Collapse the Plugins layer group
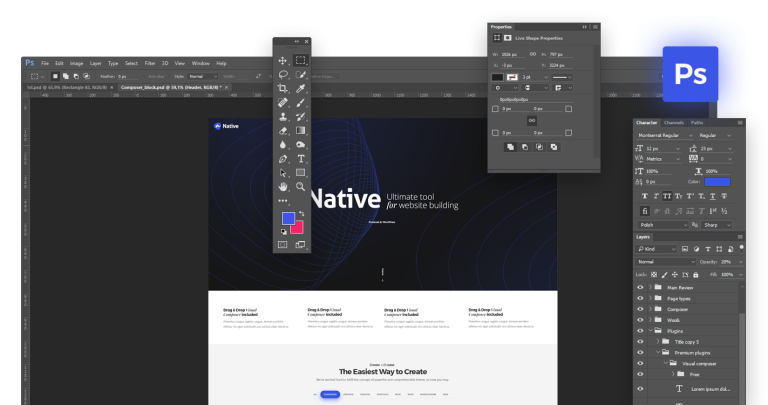Screen dimensions: 768x405 pos(651,331)
